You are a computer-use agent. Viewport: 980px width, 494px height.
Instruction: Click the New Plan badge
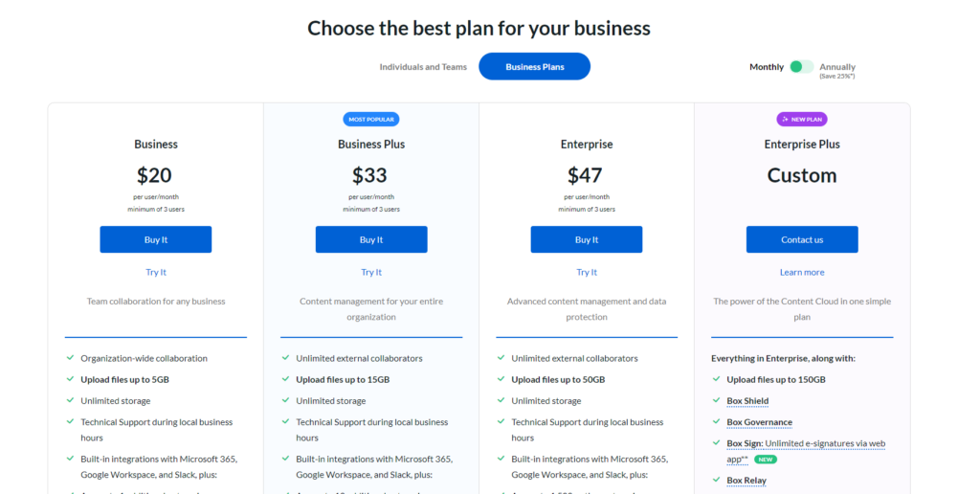802,119
